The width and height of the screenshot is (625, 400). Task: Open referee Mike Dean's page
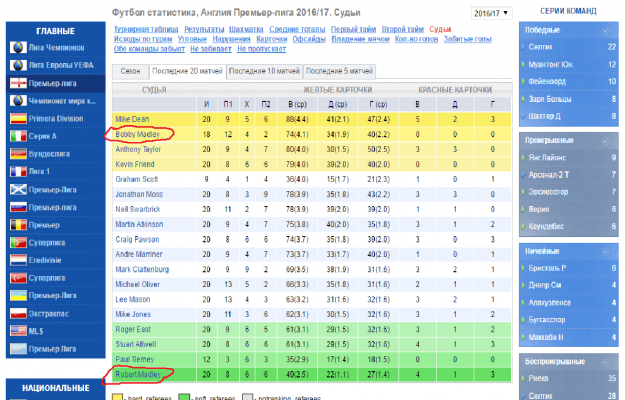[x=132, y=119]
